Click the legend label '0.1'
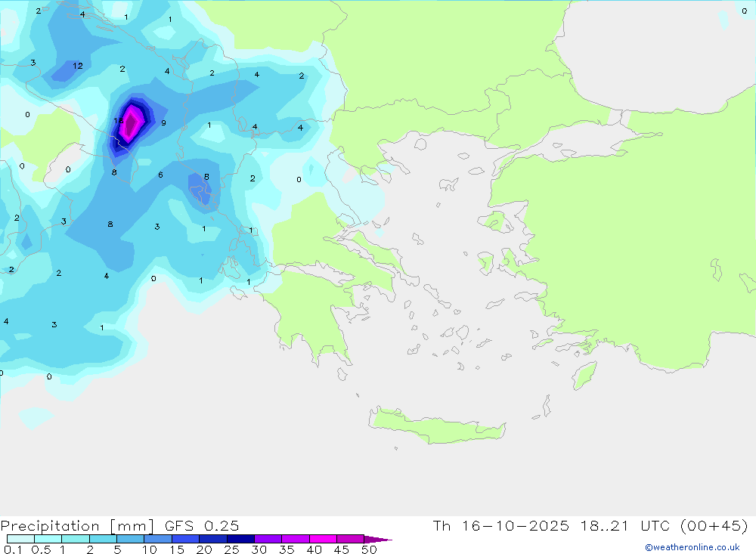 tap(13, 549)
